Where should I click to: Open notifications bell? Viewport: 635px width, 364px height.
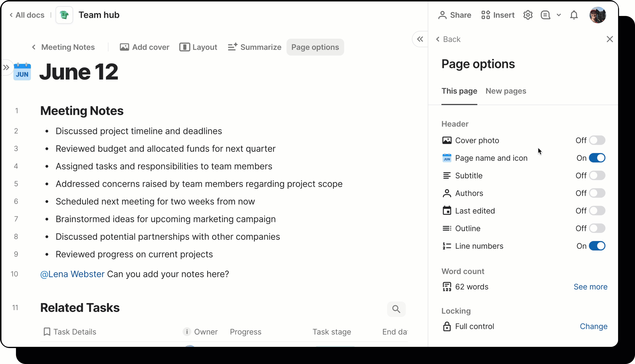(574, 15)
